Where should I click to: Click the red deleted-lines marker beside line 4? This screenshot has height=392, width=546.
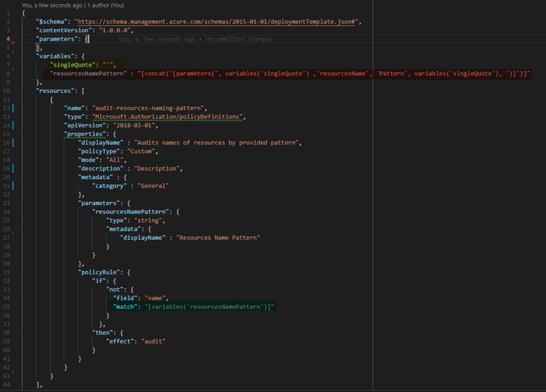pyautogui.click(x=13, y=43)
